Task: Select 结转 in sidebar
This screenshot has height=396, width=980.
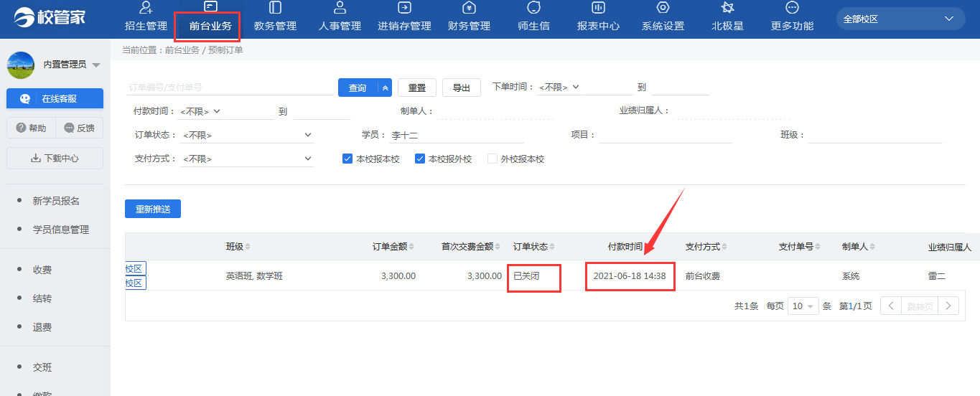Action: (x=42, y=298)
